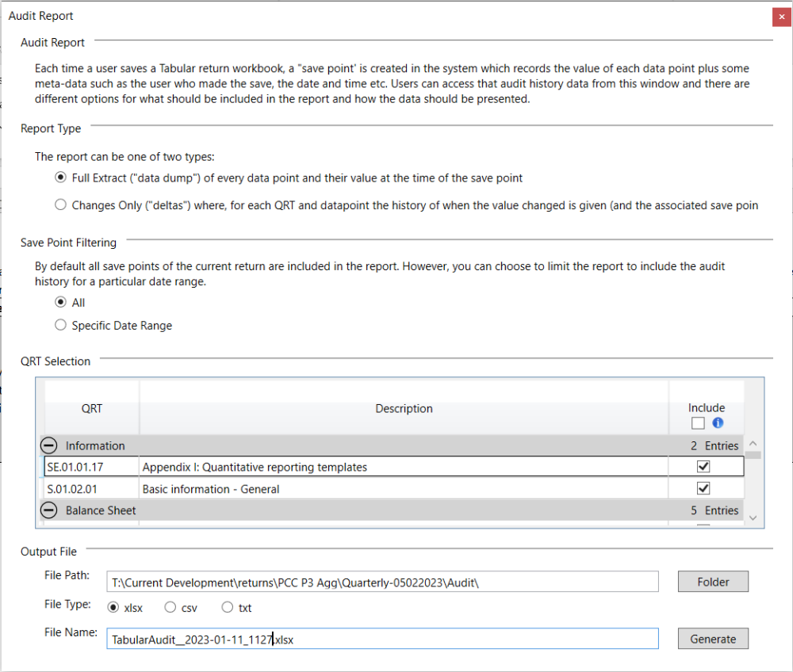Click the scrollbar down arrow in QRT list
Image resolution: width=793 pixels, height=672 pixels.
click(x=752, y=516)
